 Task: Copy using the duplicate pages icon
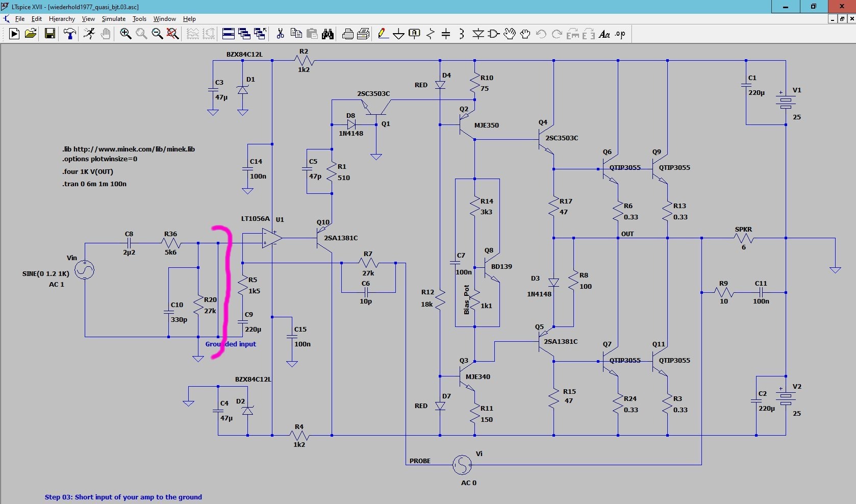pyautogui.click(x=296, y=34)
